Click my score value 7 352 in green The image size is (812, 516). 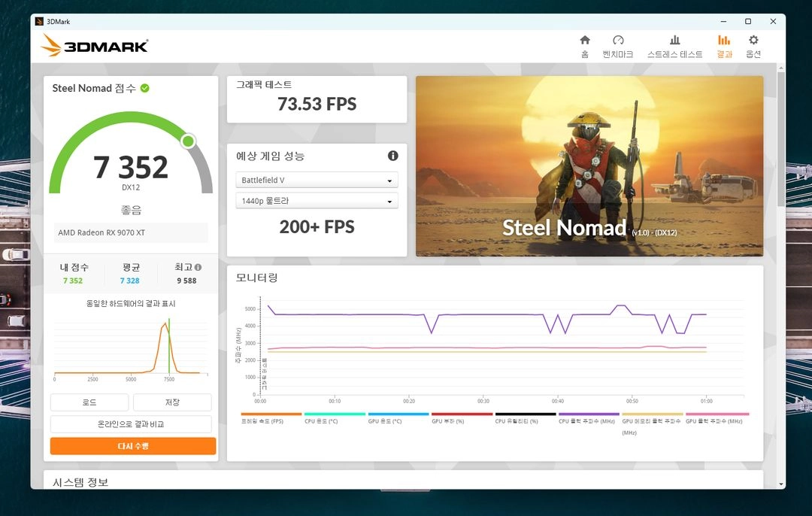(x=73, y=281)
